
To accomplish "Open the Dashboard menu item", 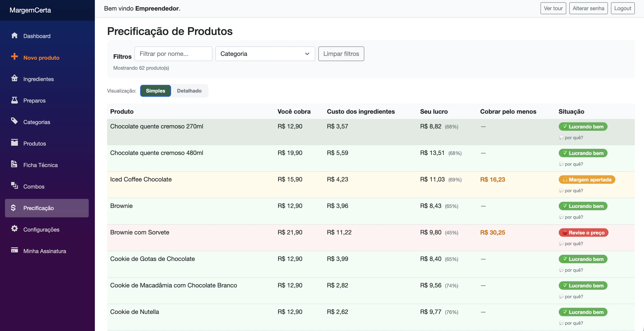I will (x=47, y=36).
